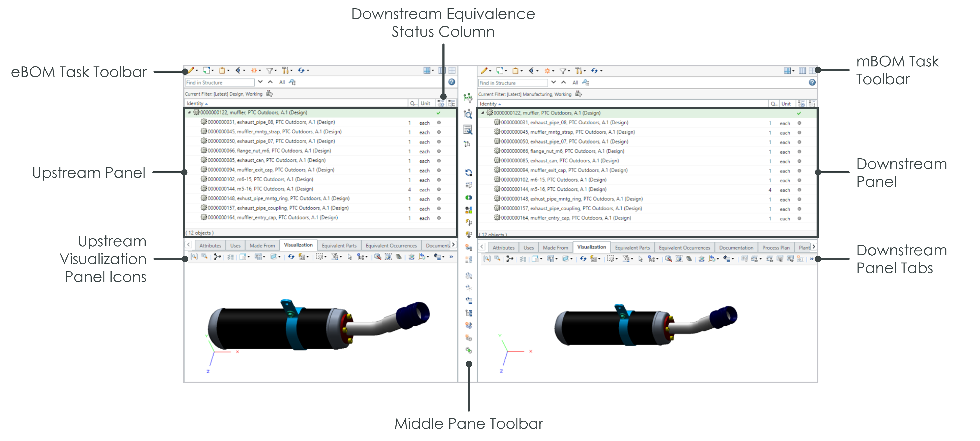Refresh the structure using the refresh arrows icon
The width and height of the screenshot is (980, 441).
coord(302,70)
